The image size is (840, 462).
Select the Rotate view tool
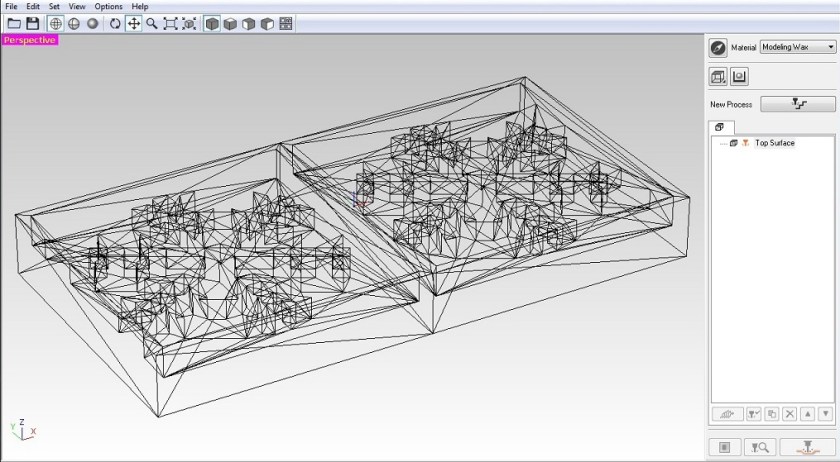tap(115, 23)
